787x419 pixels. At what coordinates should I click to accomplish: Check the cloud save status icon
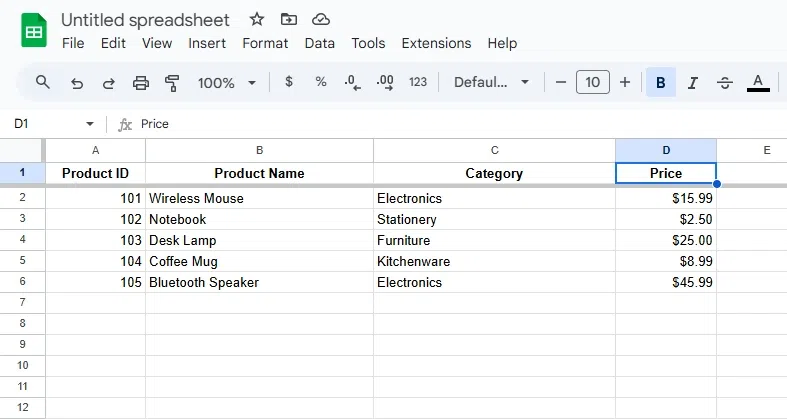click(321, 19)
